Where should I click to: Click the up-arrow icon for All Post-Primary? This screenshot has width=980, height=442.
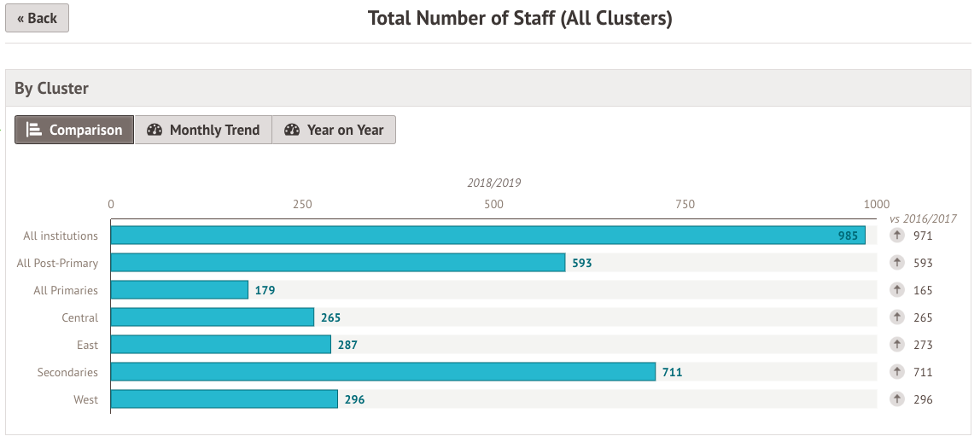tap(896, 263)
